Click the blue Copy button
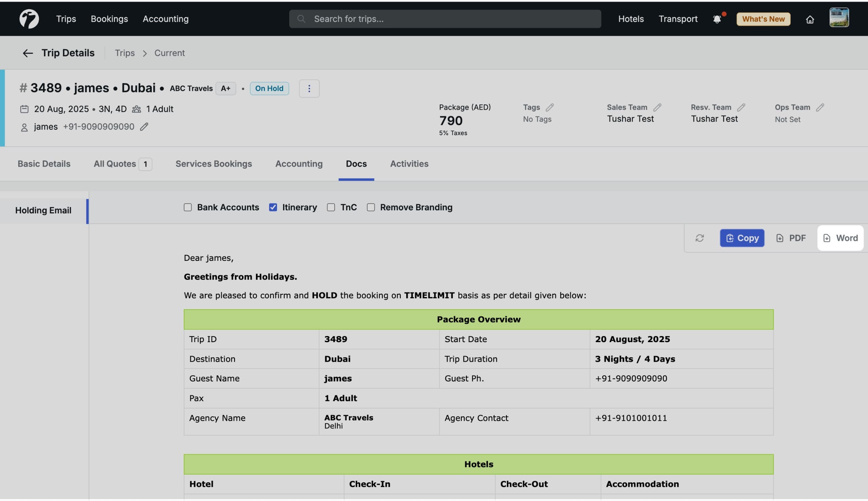868x501 pixels. pyautogui.click(x=742, y=238)
